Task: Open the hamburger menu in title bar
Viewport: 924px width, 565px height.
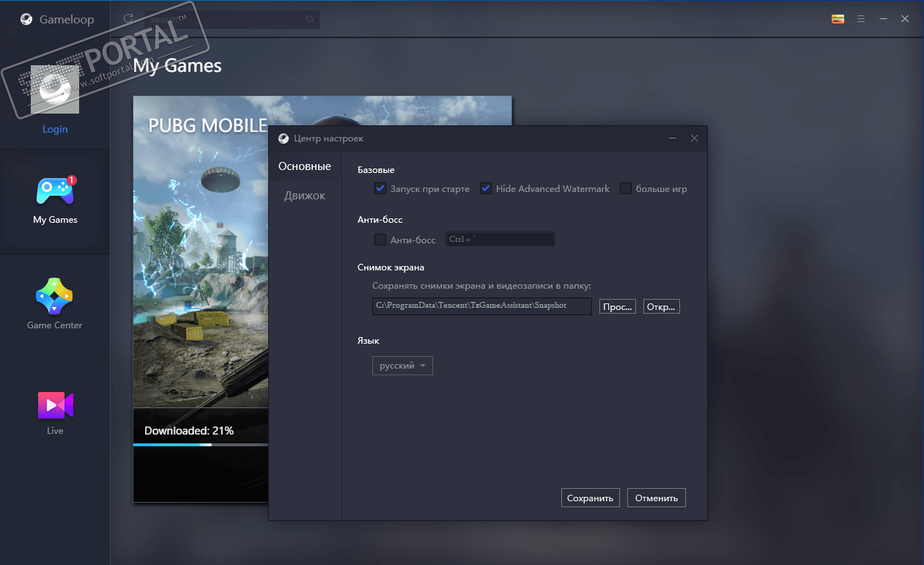Action: point(861,19)
